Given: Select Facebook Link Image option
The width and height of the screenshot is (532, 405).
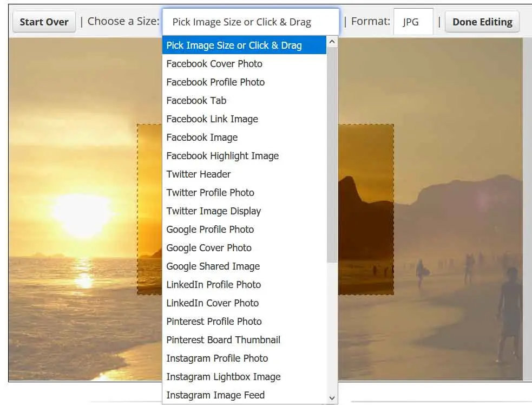Looking at the screenshot, I should click(x=244, y=119).
